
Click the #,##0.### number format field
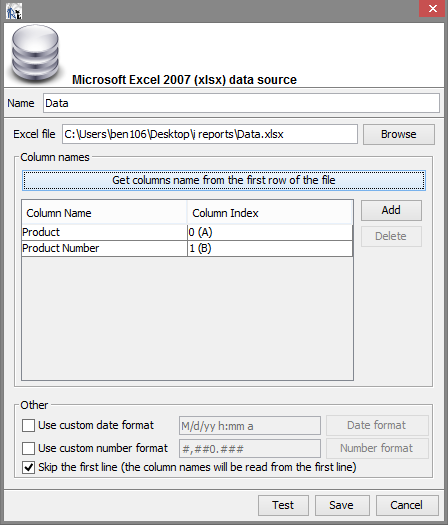click(250, 449)
